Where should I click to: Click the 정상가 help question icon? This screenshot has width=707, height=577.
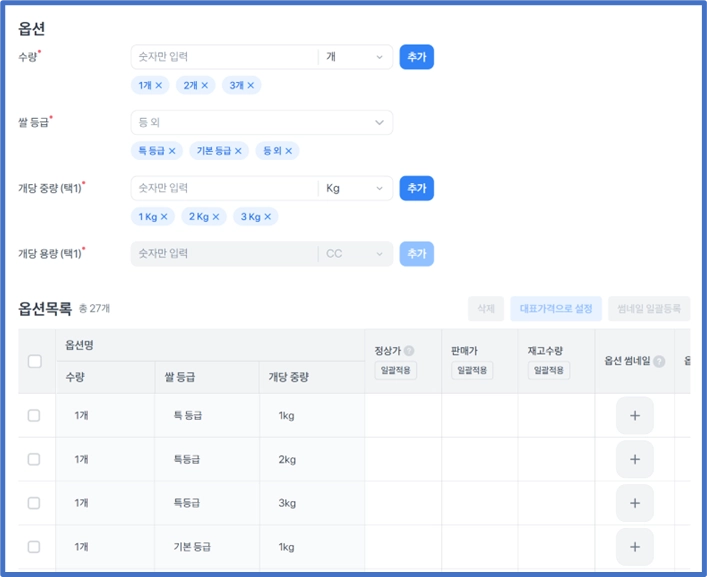coord(409,351)
